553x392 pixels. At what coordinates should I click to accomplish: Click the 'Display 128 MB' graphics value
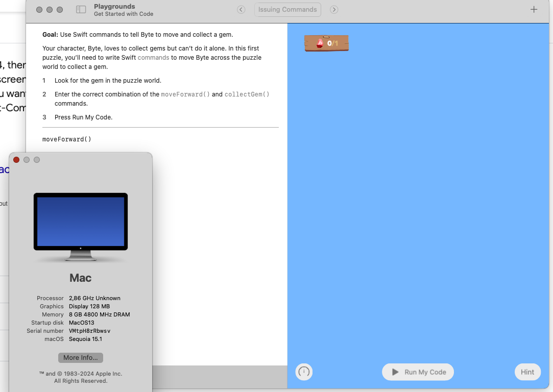(x=89, y=306)
